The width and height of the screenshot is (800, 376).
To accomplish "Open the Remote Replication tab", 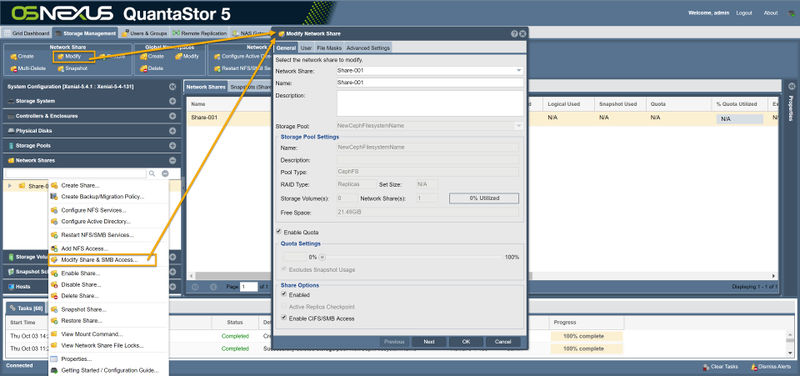I will pyautogui.click(x=199, y=34).
